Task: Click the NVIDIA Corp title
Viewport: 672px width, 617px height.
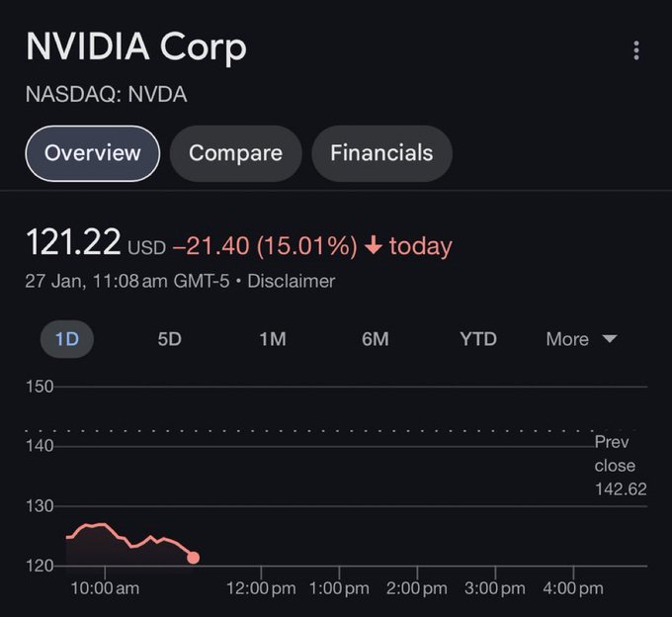Action: [136, 46]
